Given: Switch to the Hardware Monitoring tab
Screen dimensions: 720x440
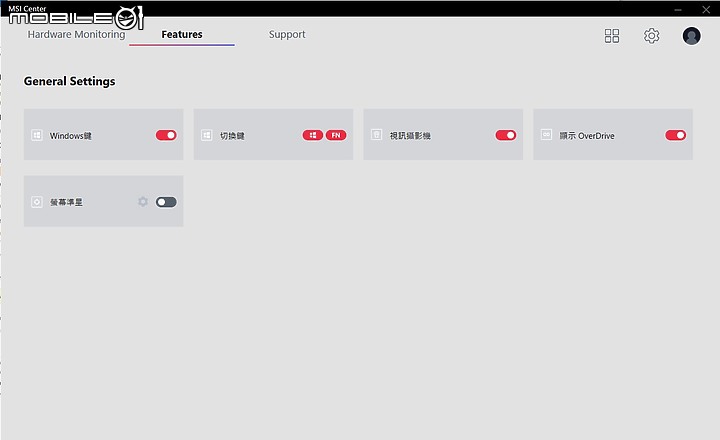Looking at the screenshot, I should pyautogui.click(x=76, y=34).
